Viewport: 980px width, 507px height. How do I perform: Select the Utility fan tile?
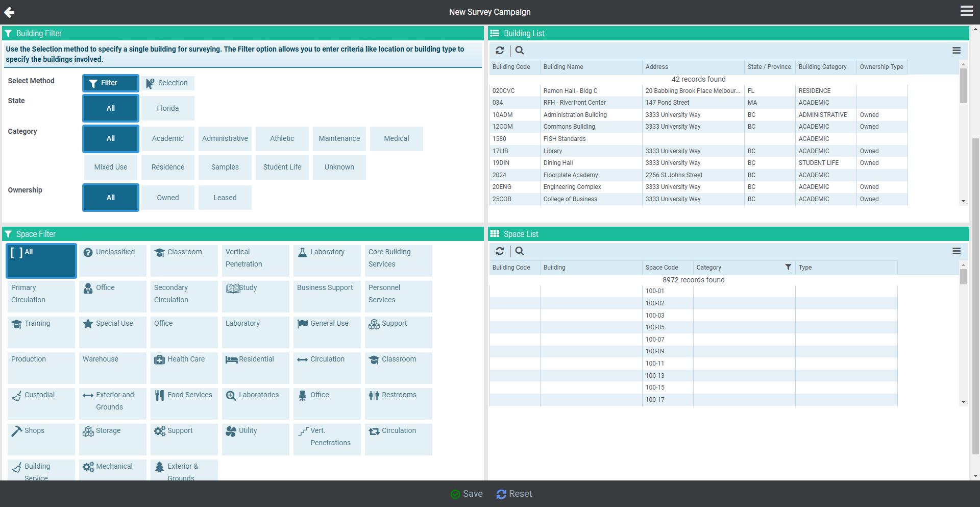256,439
